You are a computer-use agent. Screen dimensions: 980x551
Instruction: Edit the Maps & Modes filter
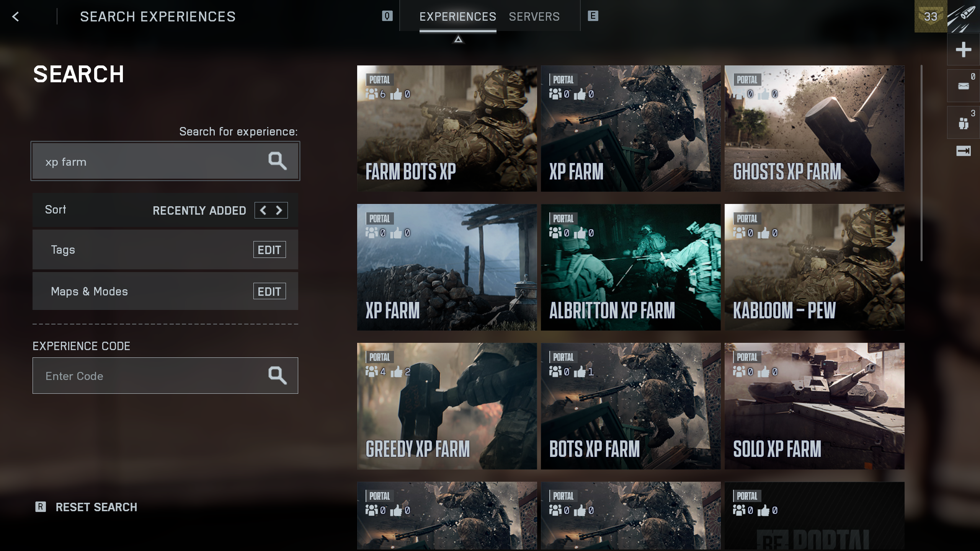269,291
